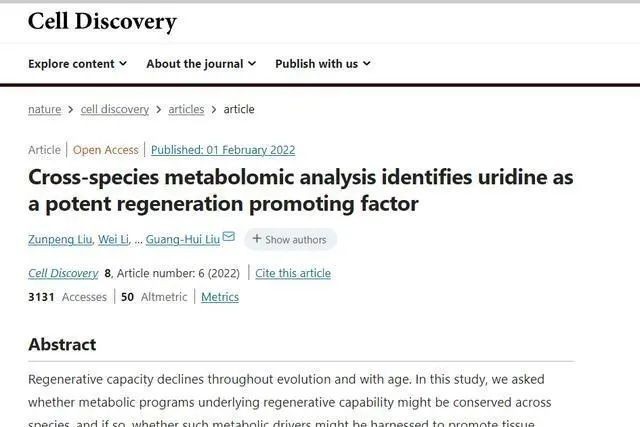Click the email envelope icon by Guang-Hui Liu
Screen dimensions: 640x427
click(x=229, y=236)
